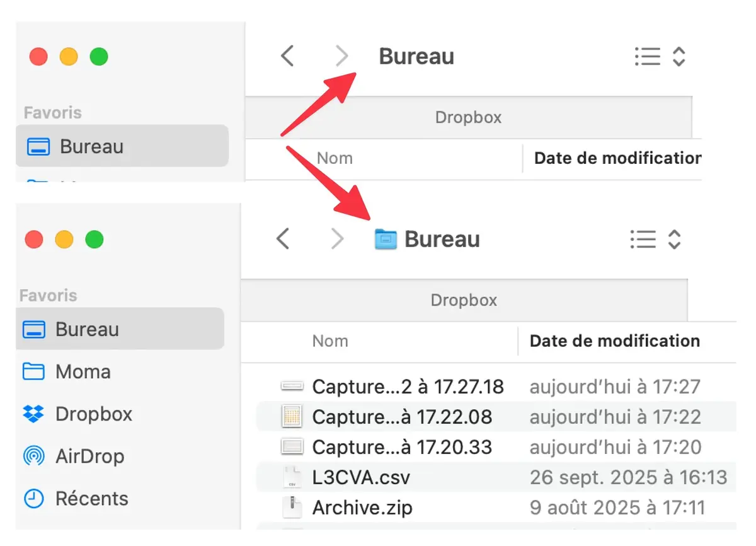
Task: Select the Dropbox tab in upper window
Action: tap(468, 117)
